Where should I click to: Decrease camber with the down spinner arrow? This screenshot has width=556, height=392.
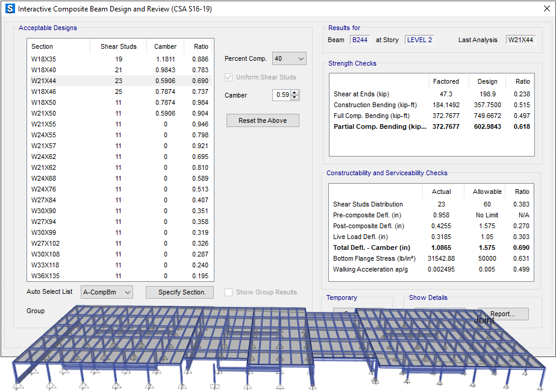295,98
